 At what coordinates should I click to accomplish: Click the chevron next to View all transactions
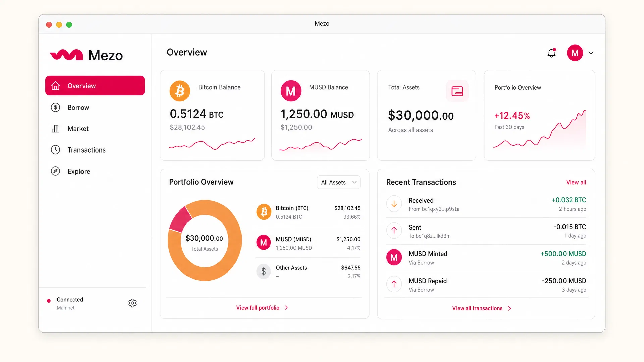(x=509, y=308)
